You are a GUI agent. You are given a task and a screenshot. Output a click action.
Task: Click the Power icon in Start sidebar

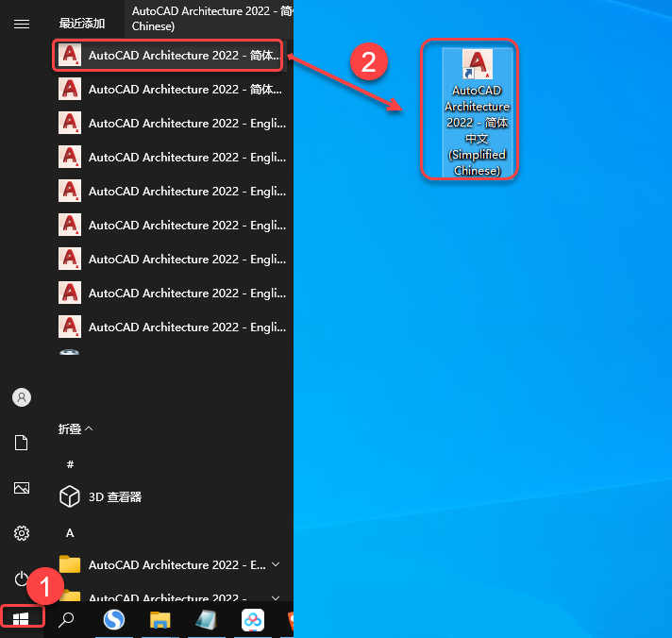click(x=21, y=579)
